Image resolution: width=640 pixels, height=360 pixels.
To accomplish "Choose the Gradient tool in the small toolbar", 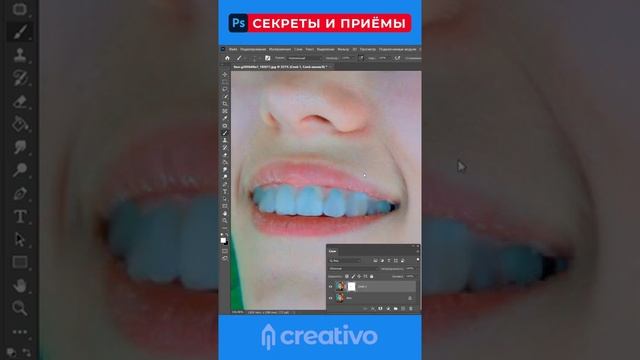I will (225, 162).
